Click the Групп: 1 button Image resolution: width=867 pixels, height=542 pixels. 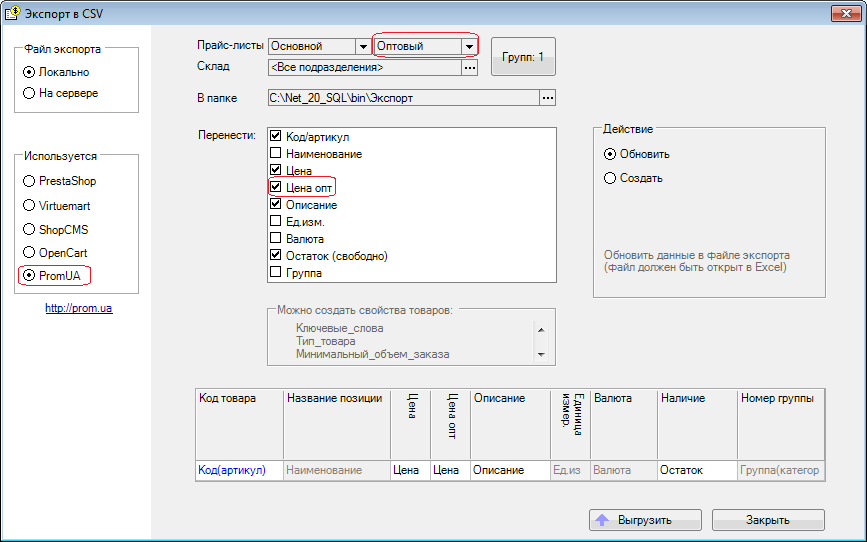[522, 57]
